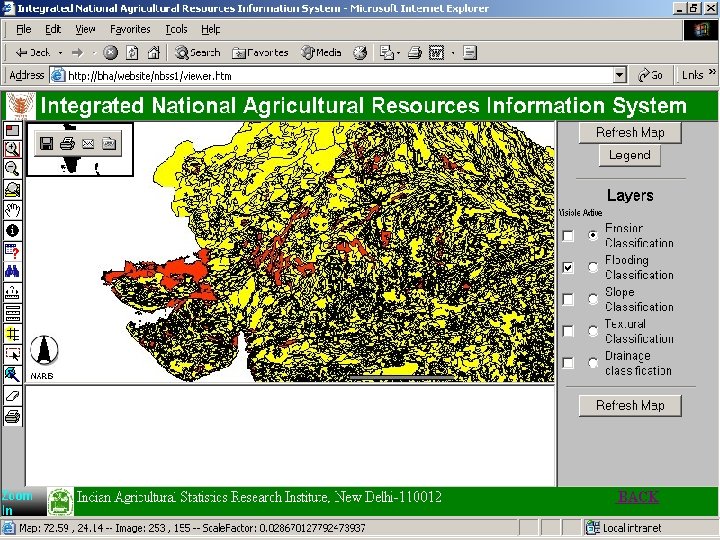Click the browser Stop button

tap(110, 53)
